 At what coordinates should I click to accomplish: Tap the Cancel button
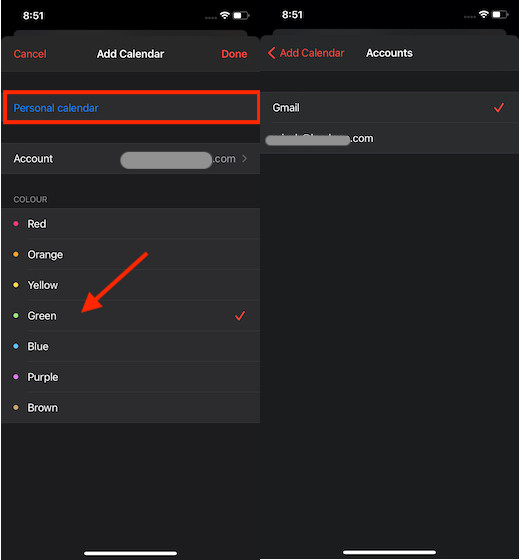pos(30,54)
